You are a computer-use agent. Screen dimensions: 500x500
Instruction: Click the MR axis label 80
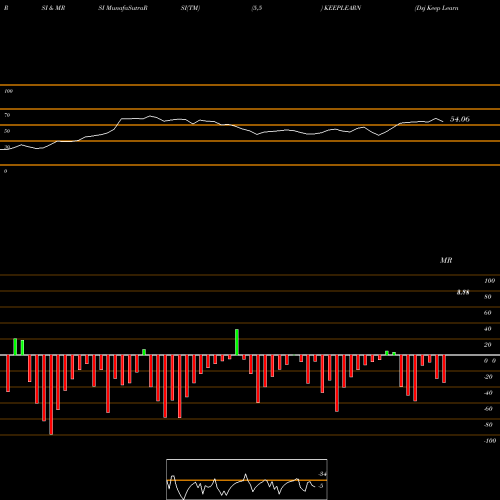point(488,297)
